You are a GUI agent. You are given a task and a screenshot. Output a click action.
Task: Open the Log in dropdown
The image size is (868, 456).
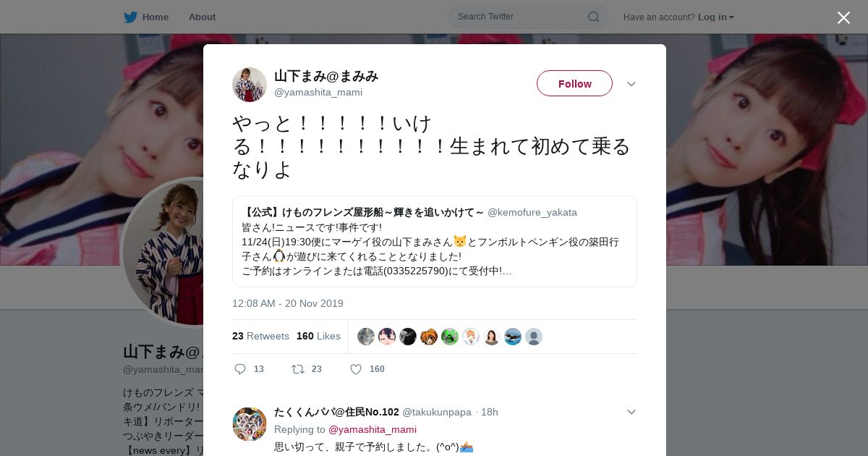point(715,17)
